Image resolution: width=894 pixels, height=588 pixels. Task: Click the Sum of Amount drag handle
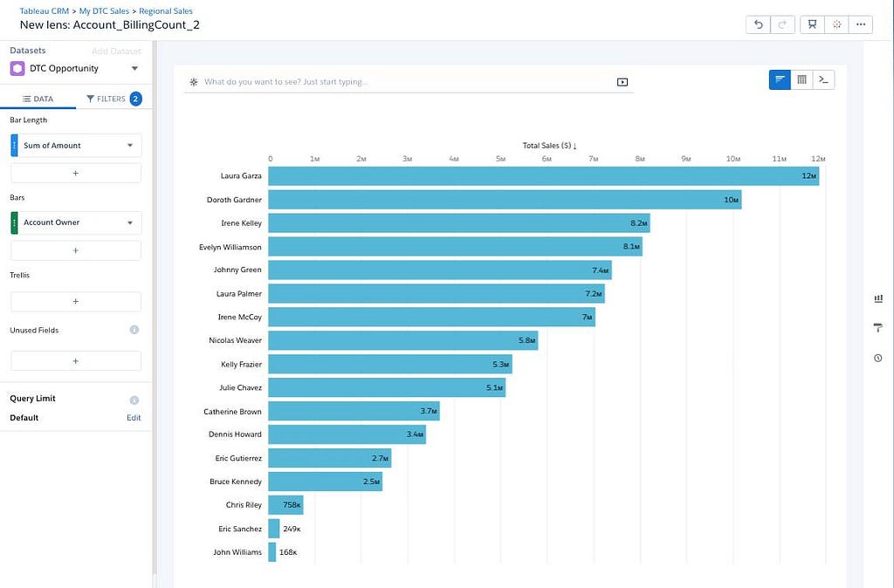tap(14, 146)
